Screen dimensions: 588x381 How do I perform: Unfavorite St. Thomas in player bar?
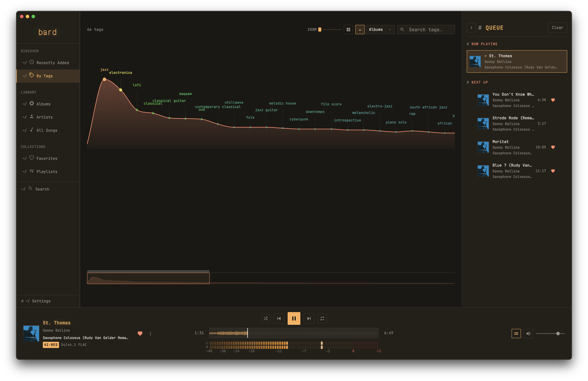click(140, 334)
